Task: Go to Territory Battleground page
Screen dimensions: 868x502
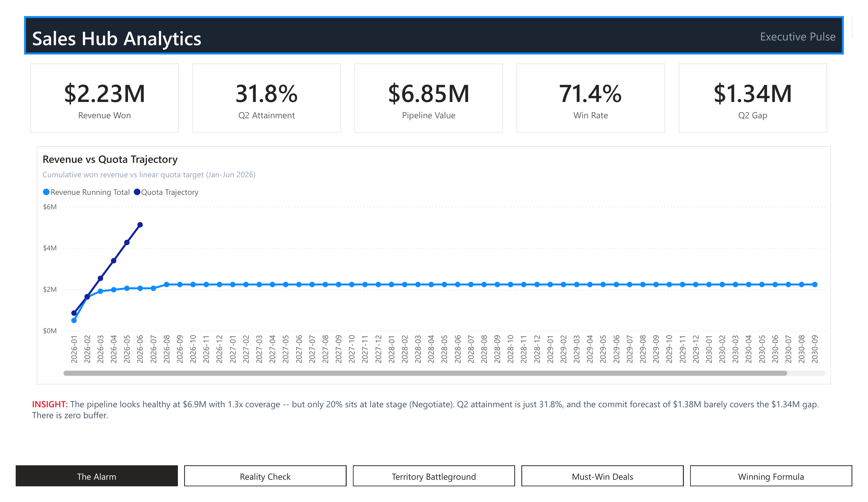Action: point(433,476)
